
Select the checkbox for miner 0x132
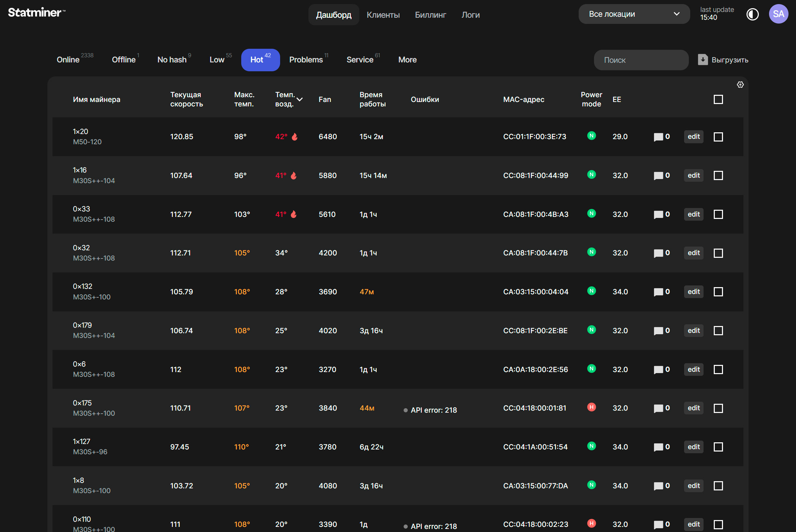tap(718, 292)
